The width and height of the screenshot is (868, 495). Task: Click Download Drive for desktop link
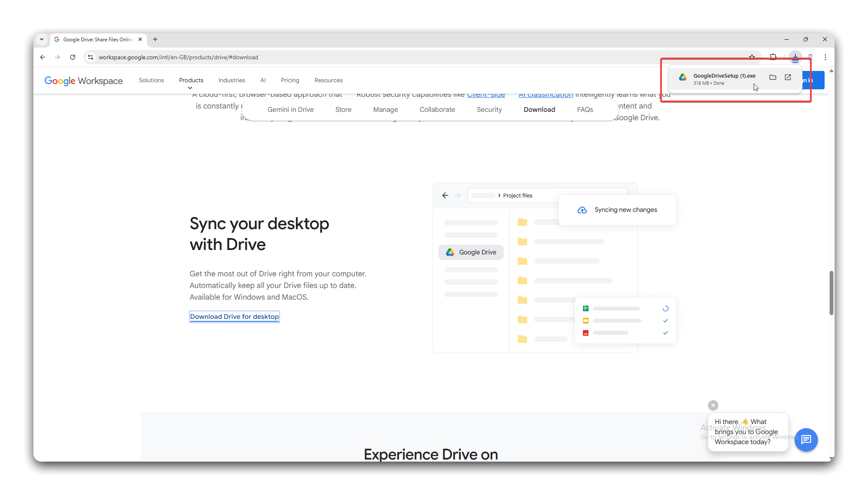(x=234, y=316)
